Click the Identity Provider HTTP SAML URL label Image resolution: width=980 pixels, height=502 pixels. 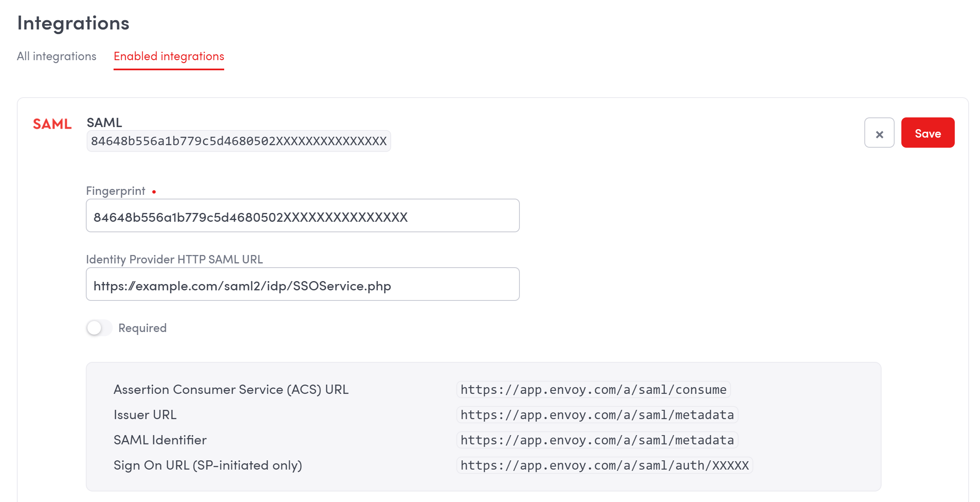pos(174,260)
